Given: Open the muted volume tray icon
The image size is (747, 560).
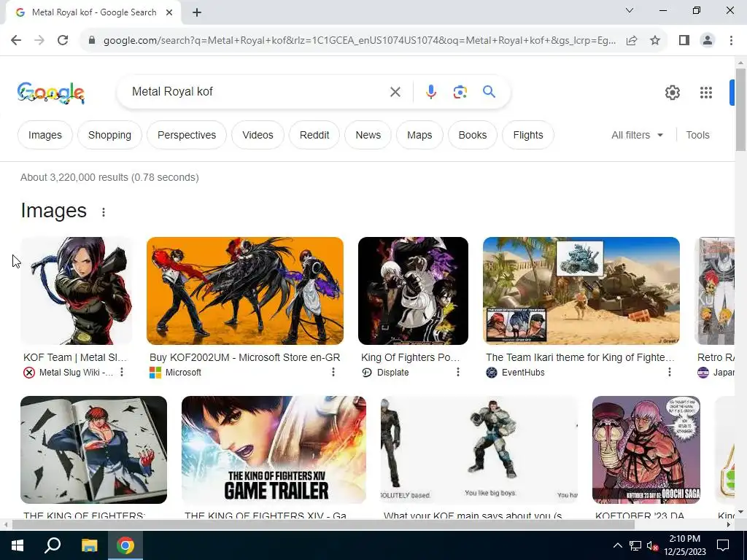Looking at the screenshot, I should click(651, 545).
